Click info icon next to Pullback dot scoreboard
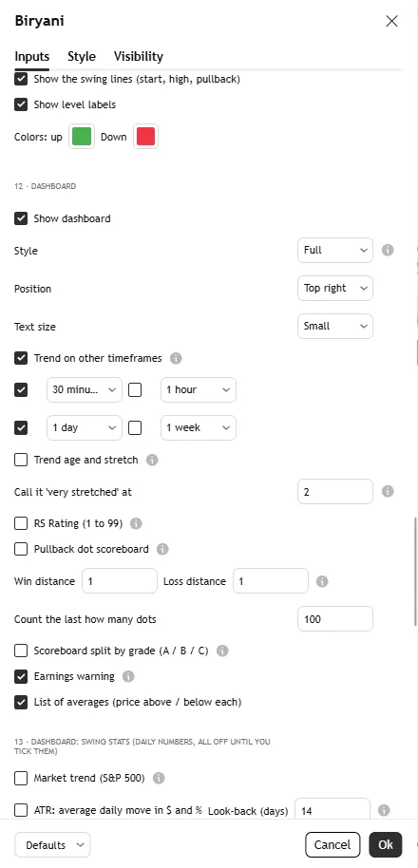 point(162,549)
